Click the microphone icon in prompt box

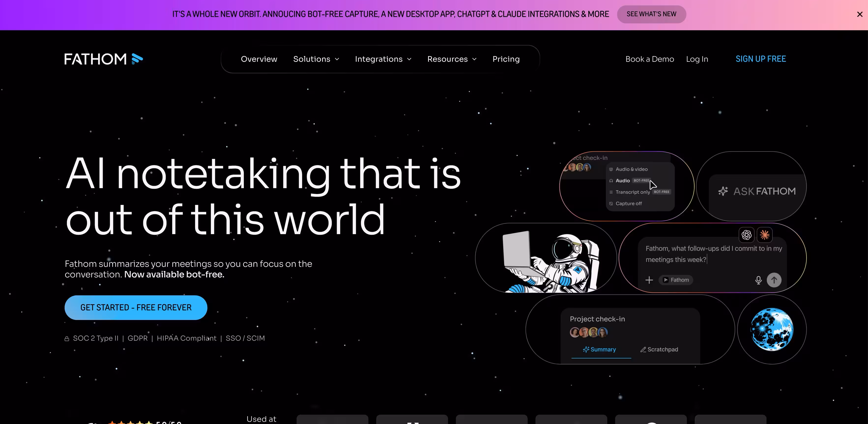758,280
